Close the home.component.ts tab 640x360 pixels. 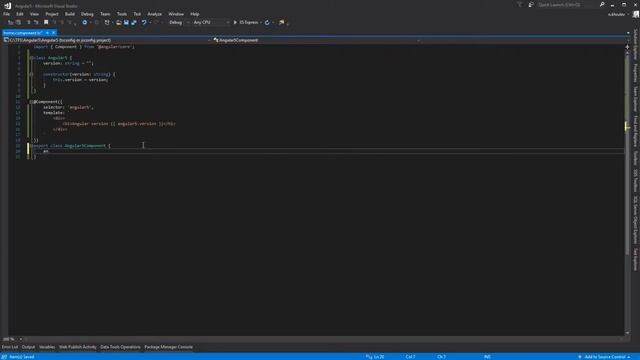coord(53,33)
